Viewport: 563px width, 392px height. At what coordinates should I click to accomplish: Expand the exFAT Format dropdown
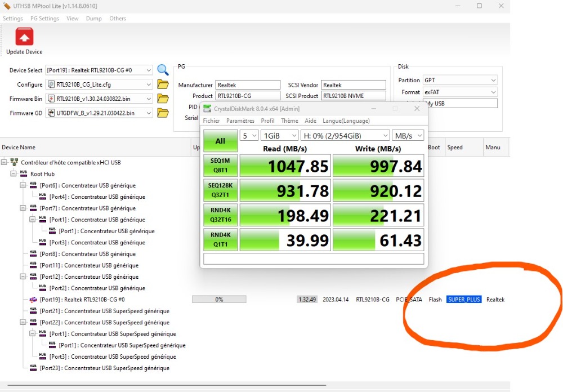pyautogui.click(x=493, y=92)
